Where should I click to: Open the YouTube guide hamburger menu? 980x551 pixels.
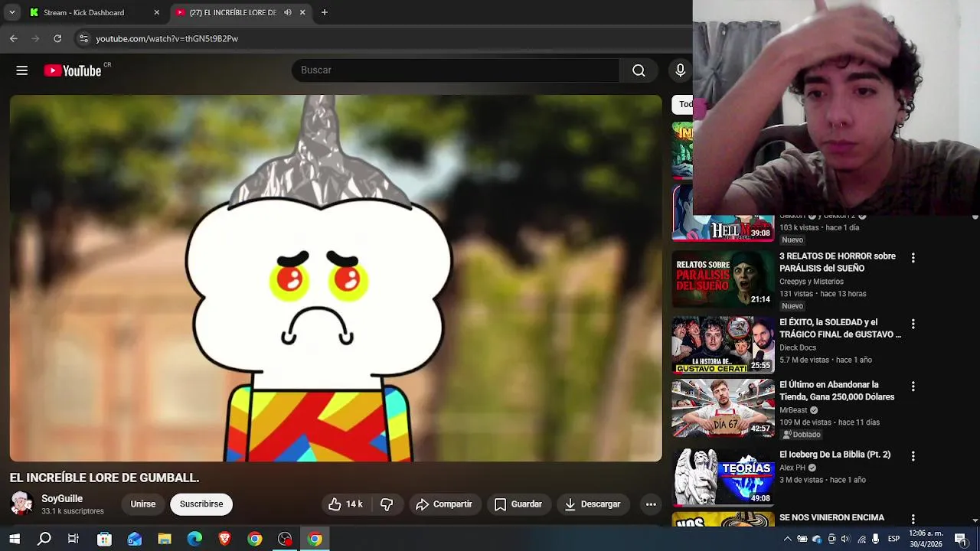(x=21, y=70)
